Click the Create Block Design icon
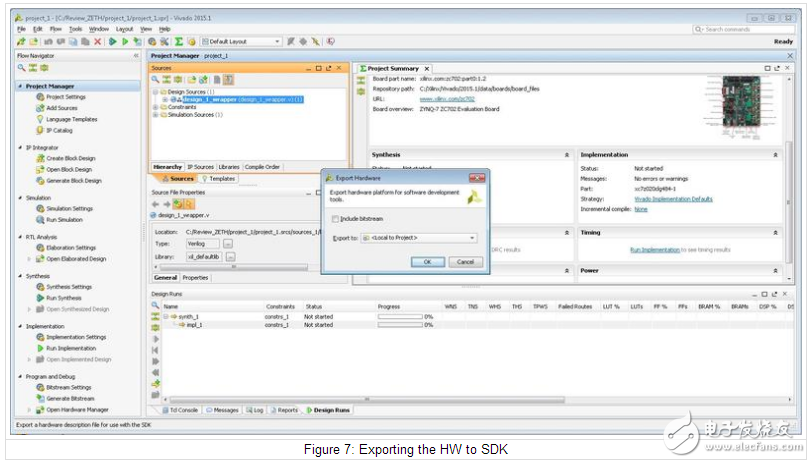811x463 pixels. tap(40, 158)
